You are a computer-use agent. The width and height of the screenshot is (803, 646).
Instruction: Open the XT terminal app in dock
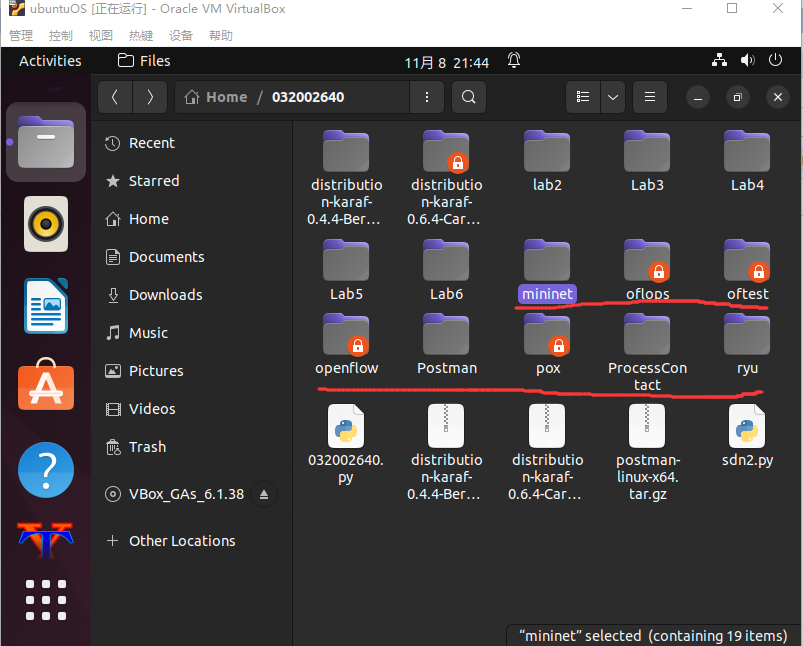pos(46,539)
